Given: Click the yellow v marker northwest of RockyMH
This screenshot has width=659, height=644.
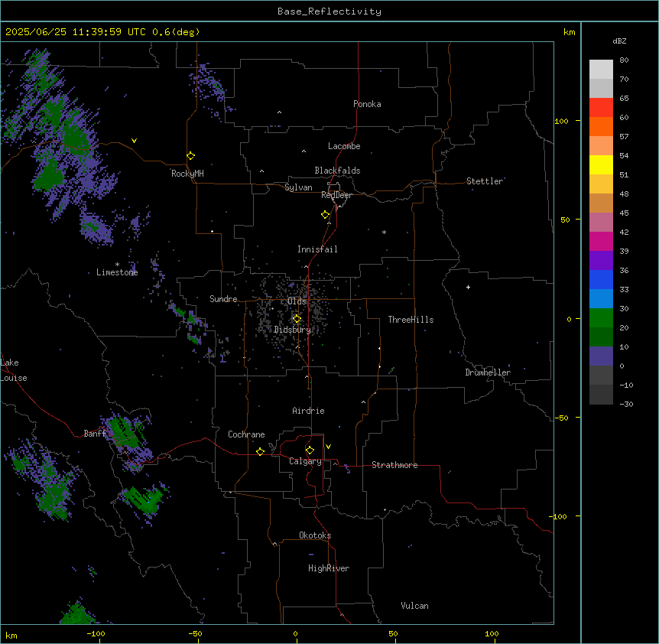Looking at the screenshot, I should (x=134, y=141).
